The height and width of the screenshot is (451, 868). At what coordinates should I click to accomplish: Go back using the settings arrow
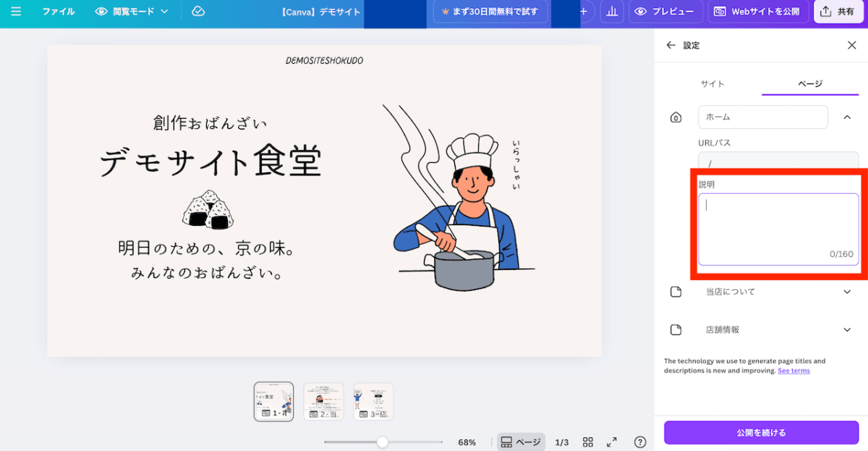point(671,45)
